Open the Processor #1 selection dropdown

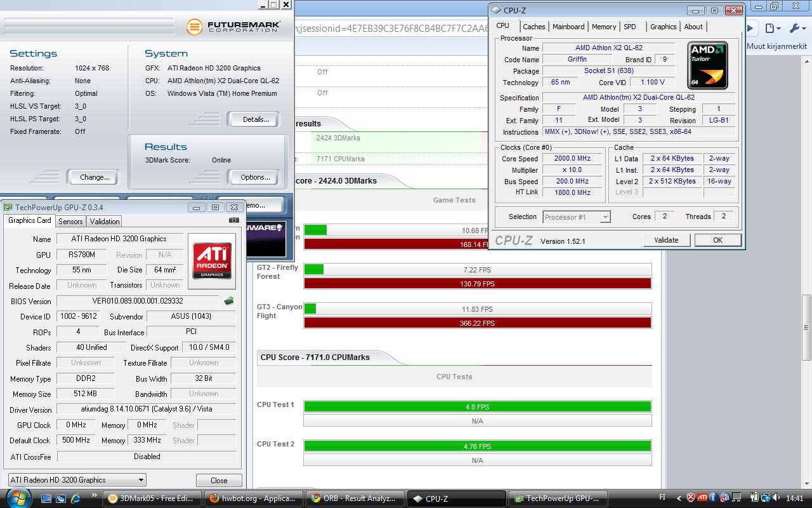(x=577, y=217)
